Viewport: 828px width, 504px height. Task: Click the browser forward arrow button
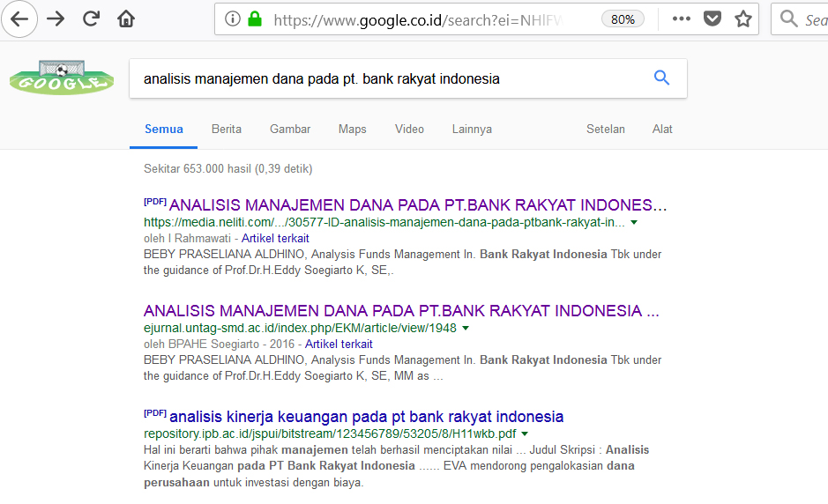[x=56, y=19]
